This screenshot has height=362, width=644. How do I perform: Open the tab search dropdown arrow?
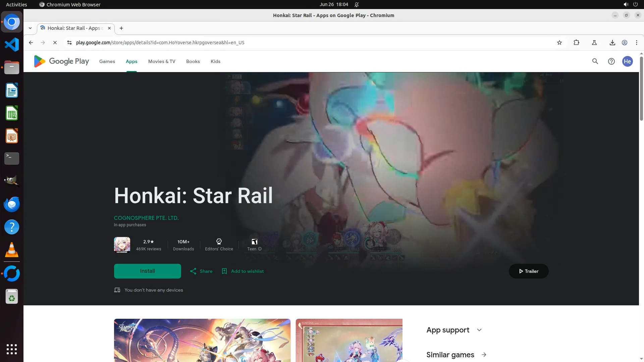point(30,28)
